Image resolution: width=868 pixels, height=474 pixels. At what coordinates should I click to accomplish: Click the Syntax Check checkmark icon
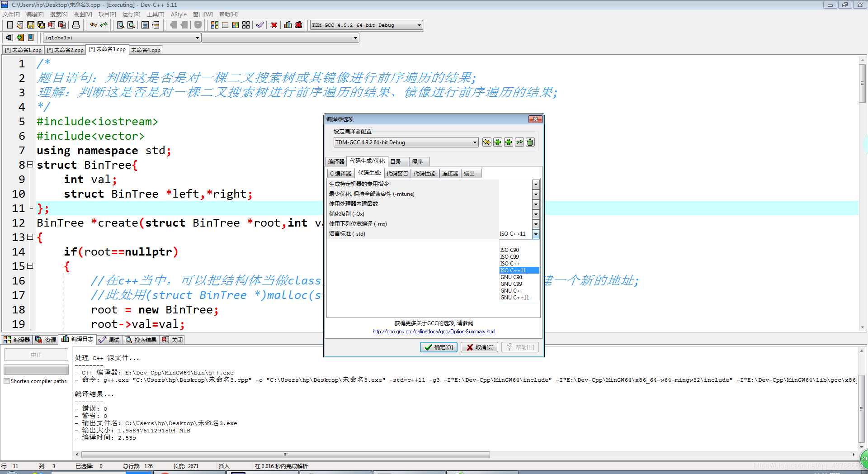click(260, 25)
